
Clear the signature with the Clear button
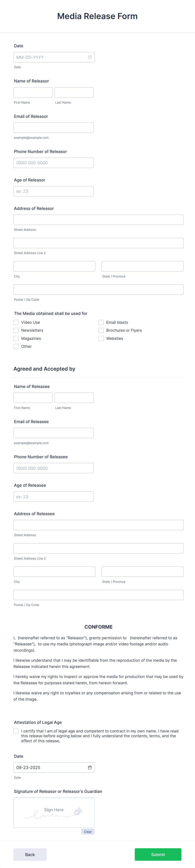(x=88, y=832)
